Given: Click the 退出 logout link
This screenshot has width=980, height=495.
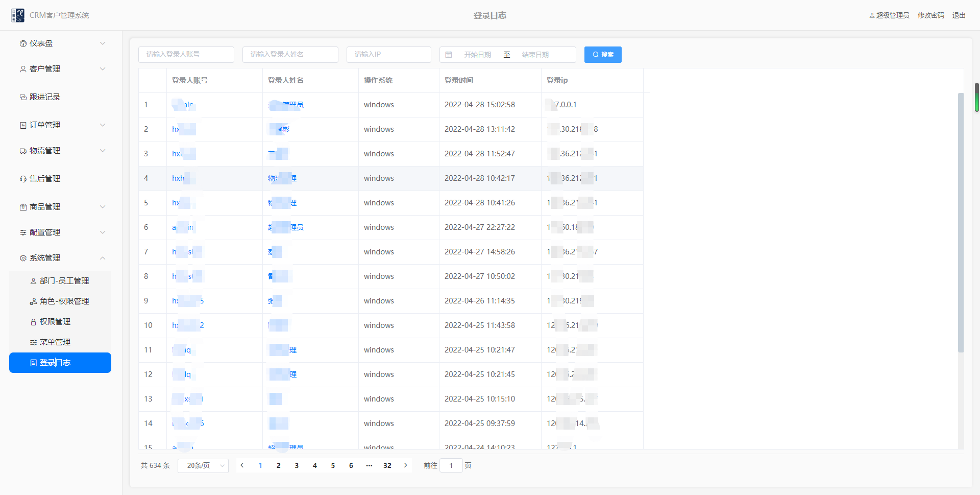Looking at the screenshot, I should [x=959, y=15].
